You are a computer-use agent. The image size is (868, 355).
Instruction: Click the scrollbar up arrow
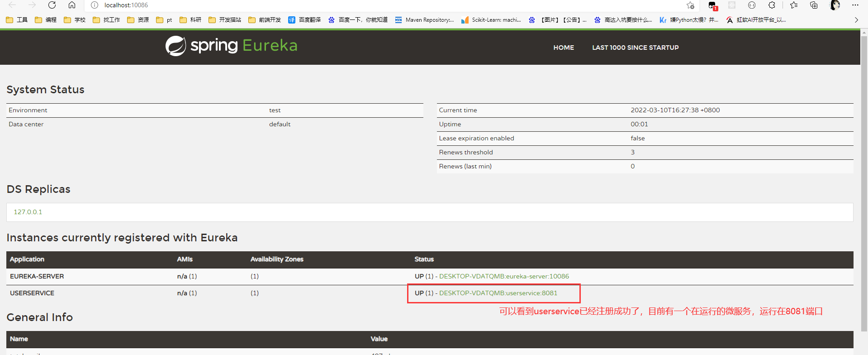[x=864, y=32]
